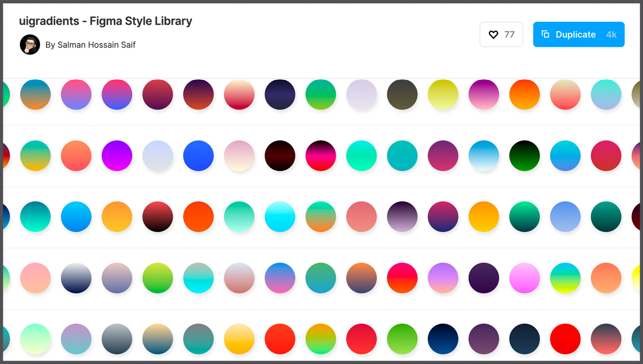Pick the lime green gradient in the fourth row

157,278
